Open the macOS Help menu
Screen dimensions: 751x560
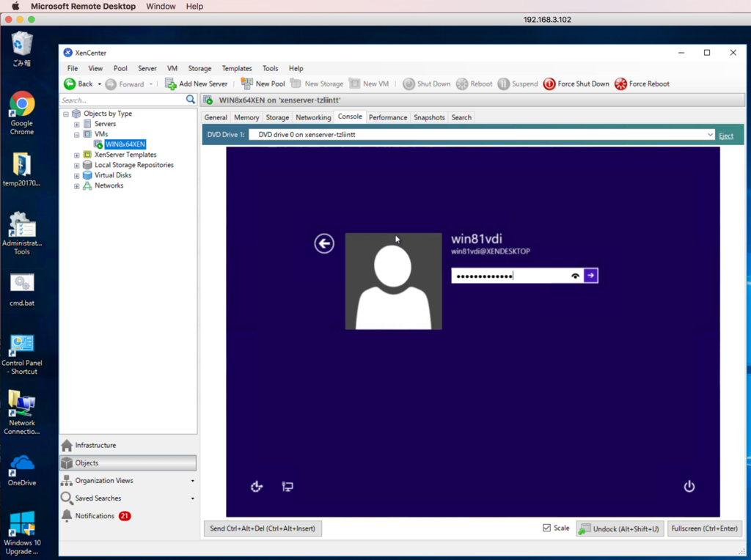coord(194,6)
